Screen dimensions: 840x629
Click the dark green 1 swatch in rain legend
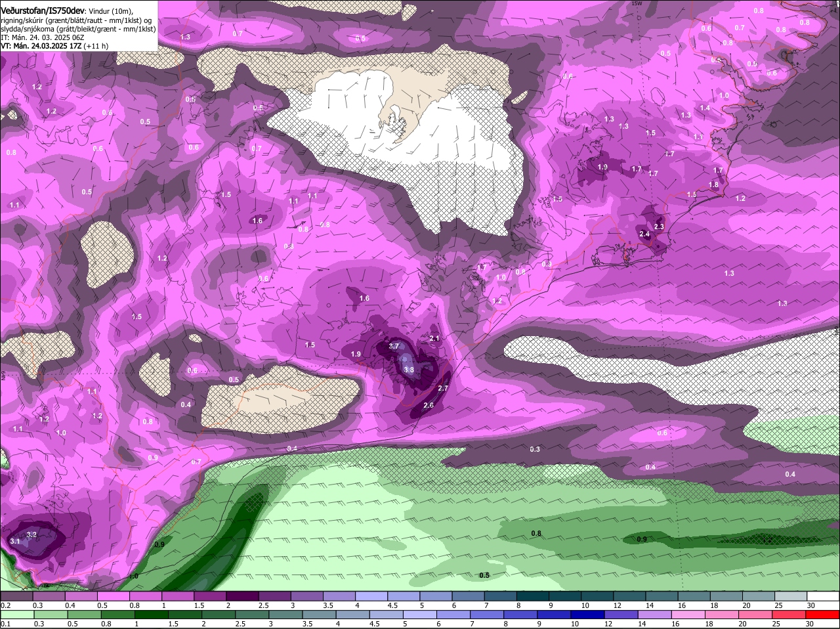pos(152,615)
